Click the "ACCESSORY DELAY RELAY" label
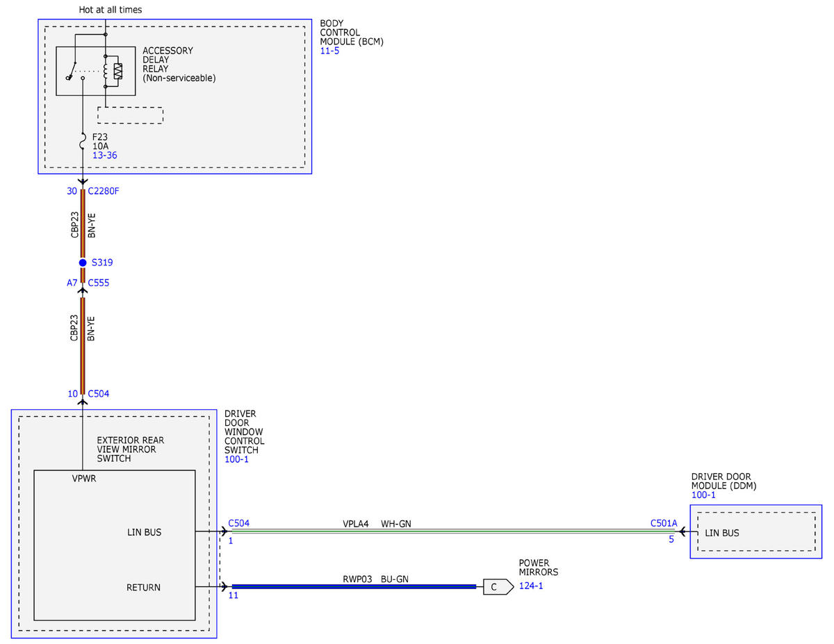Image resolution: width=834 pixels, height=644 pixels. pyautogui.click(x=168, y=60)
